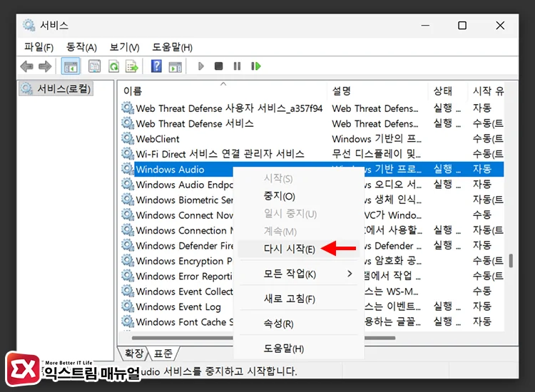
Task: Click the vertical scrollbar thumb of service list
Action: pos(511,261)
